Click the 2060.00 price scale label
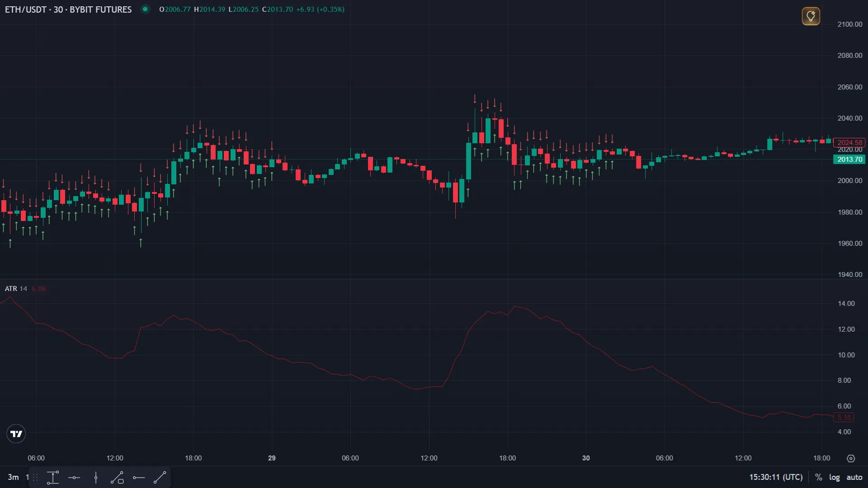The image size is (868, 488). tap(849, 87)
